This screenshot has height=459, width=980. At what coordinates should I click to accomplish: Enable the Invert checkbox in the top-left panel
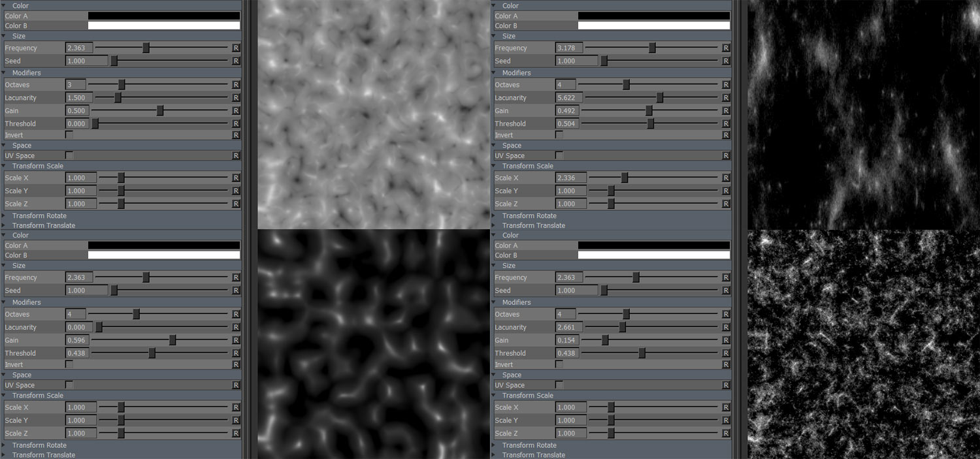(69, 135)
